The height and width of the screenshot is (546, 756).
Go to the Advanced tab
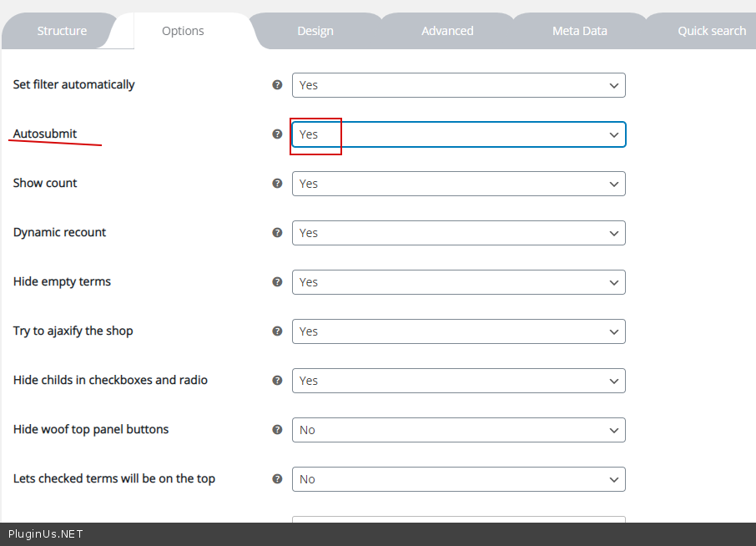[447, 31]
